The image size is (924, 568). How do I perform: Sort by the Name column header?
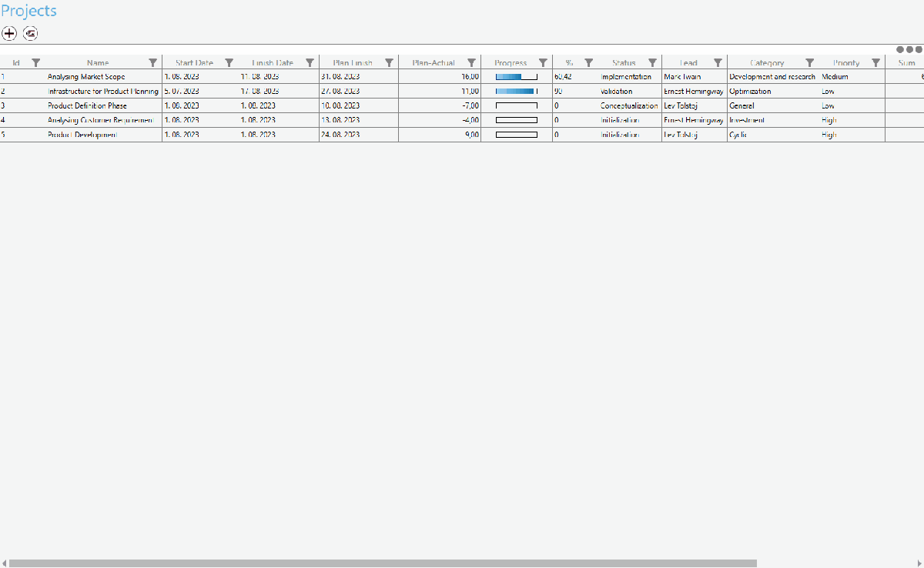point(98,63)
